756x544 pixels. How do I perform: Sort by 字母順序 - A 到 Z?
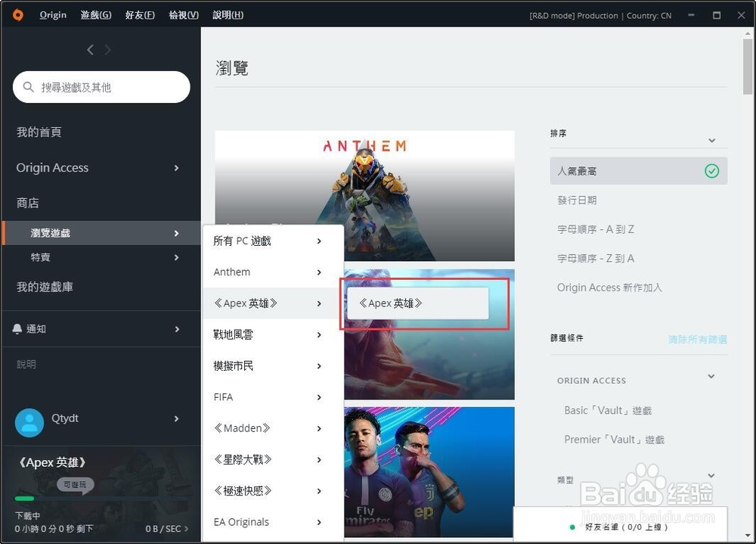click(596, 229)
